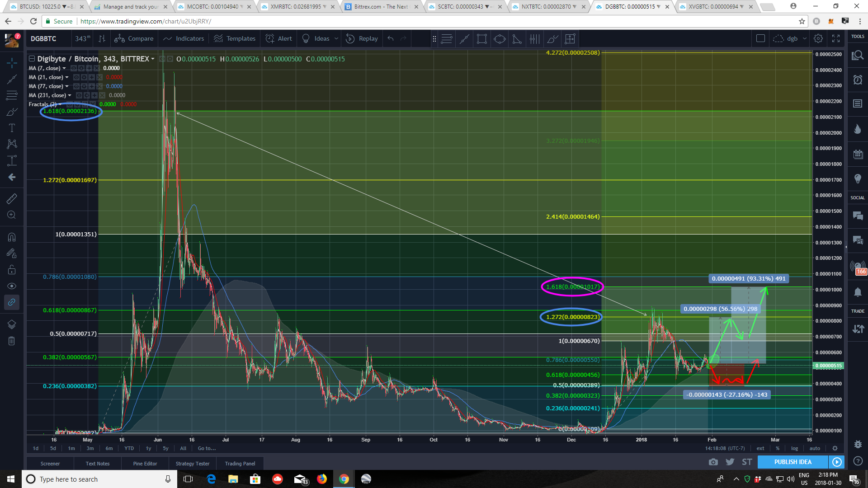The width and height of the screenshot is (868, 488).
Task: Select the favorite triangle shape tool
Action: [517, 39]
